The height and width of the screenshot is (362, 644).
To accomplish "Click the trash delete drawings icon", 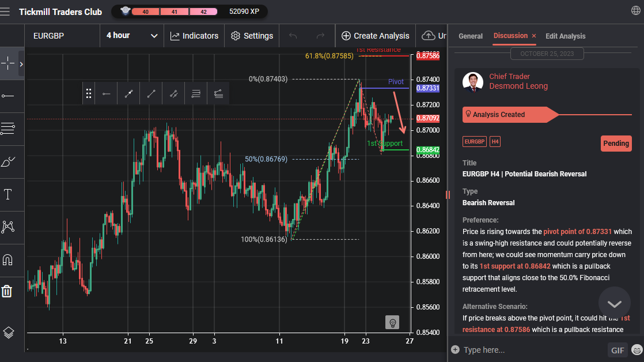I will [7, 291].
